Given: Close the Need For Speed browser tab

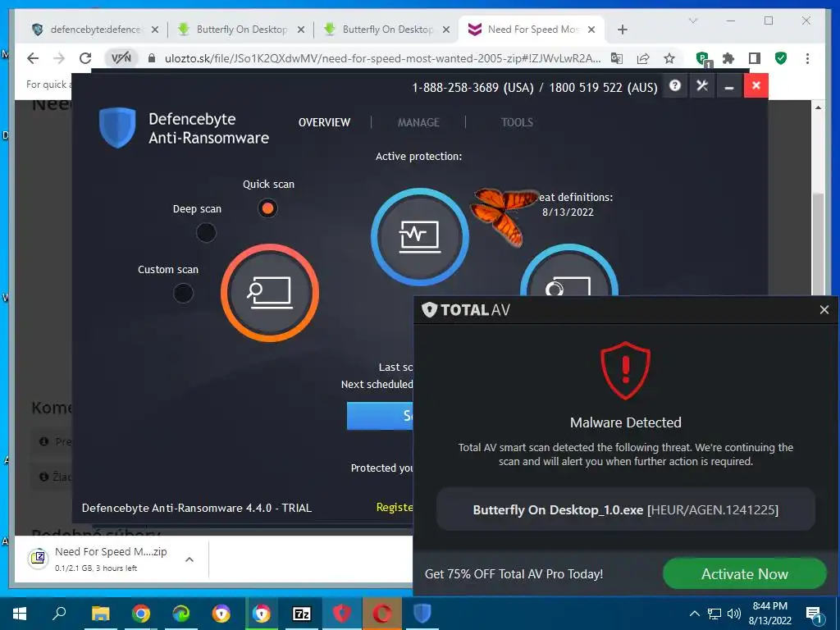Looking at the screenshot, I should [x=591, y=30].
